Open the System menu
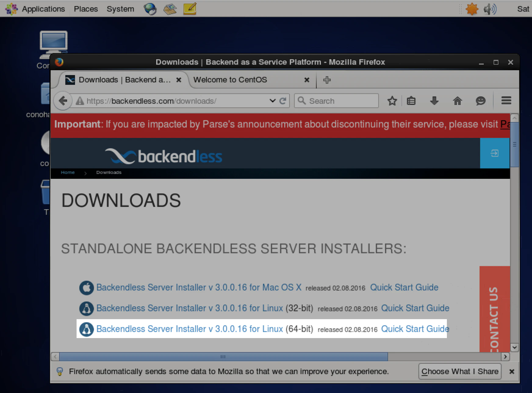 point(120,9)
